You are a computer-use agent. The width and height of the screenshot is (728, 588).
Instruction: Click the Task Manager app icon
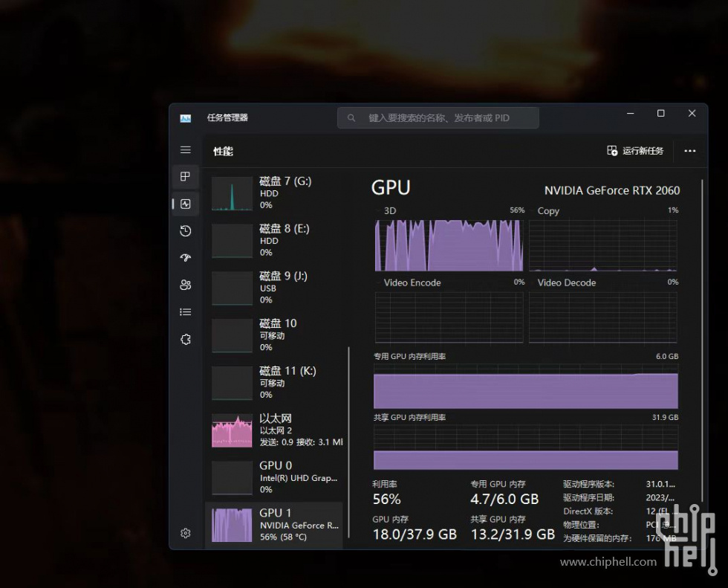point(185,118)
